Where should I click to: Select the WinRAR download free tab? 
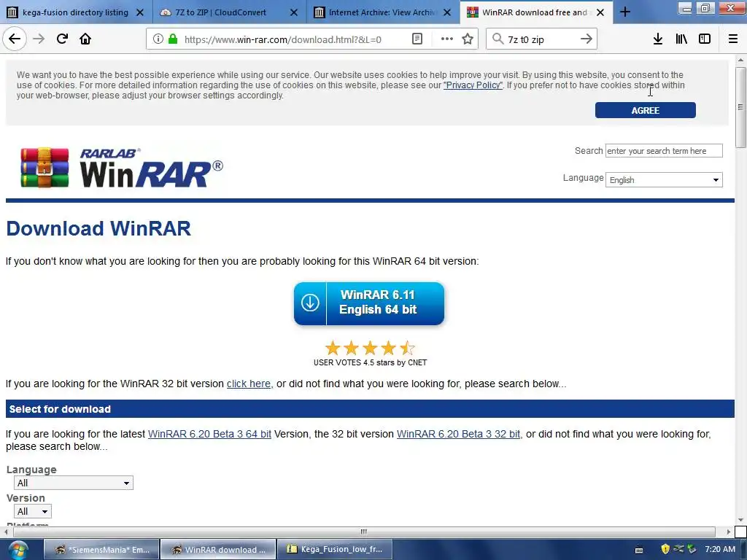point(536,12)
